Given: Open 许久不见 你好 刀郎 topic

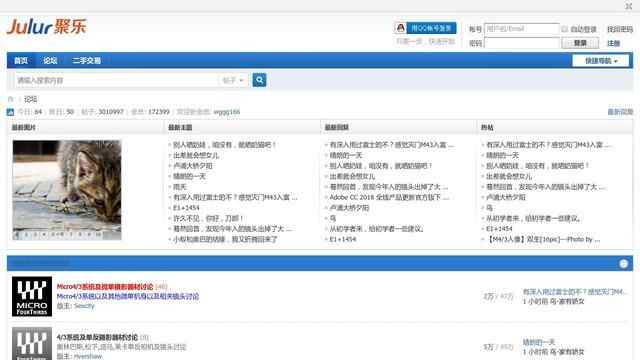Looking at the screenshot, I should click(x=208, y=218).
